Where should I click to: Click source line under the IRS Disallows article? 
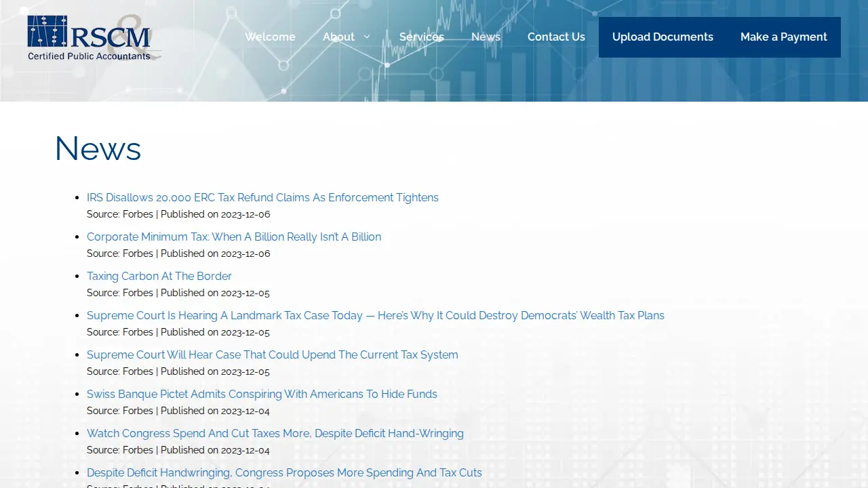tap(178, 214)
